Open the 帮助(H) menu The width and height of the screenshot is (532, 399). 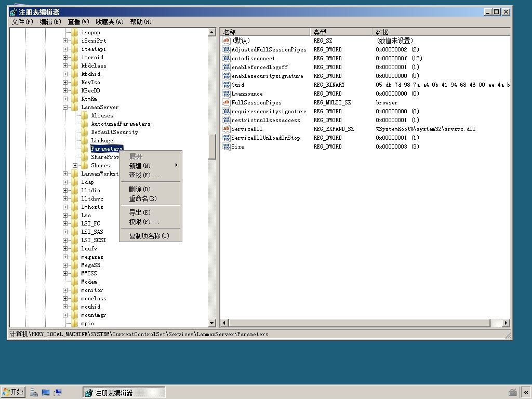(x=141, y=22)
